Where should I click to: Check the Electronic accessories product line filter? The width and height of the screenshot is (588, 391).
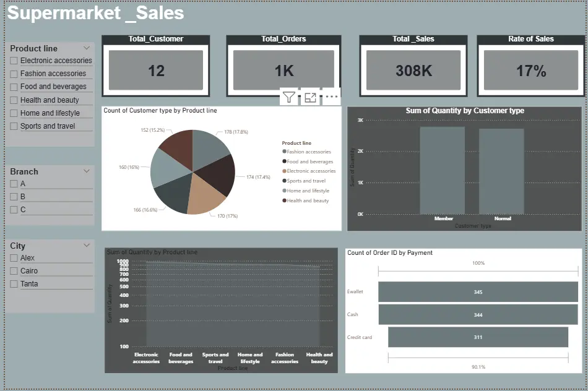(x=14, y=61)
